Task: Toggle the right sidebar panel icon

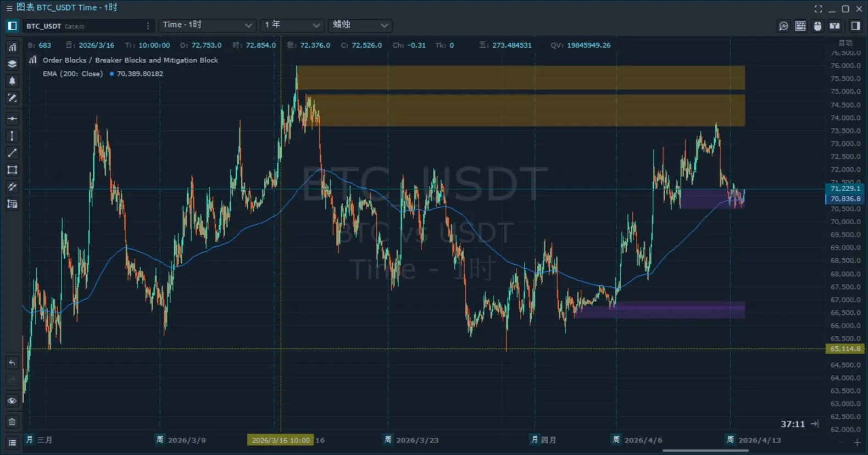Action: pyautogui.click(x=855, y=26)
